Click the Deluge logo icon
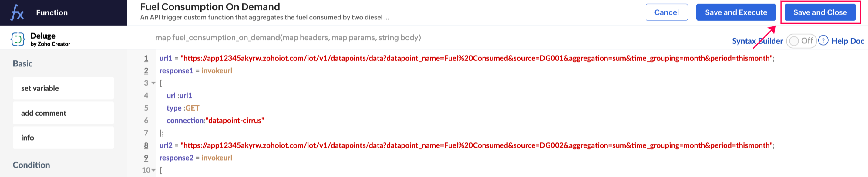 coord(18,39)
